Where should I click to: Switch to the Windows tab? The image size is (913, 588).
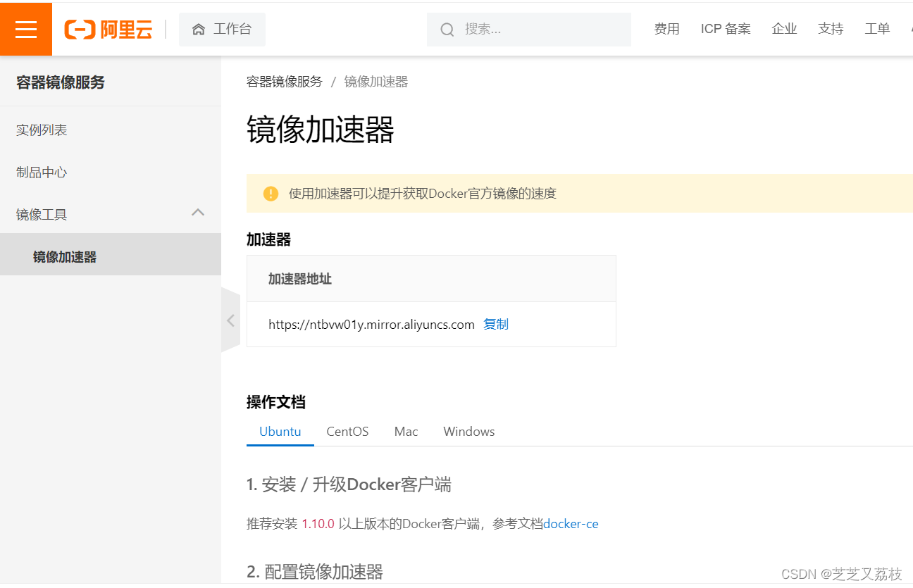click(x=469, y=432)
